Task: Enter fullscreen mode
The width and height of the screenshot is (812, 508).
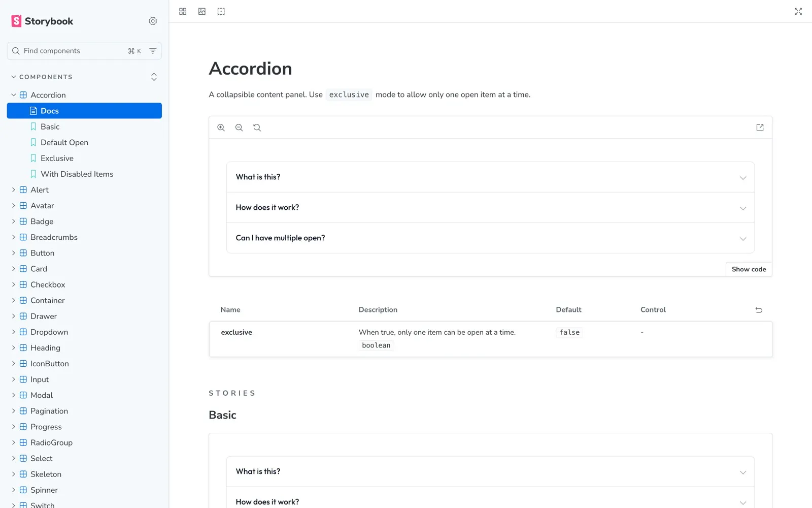Action: (x=798, y=11)
